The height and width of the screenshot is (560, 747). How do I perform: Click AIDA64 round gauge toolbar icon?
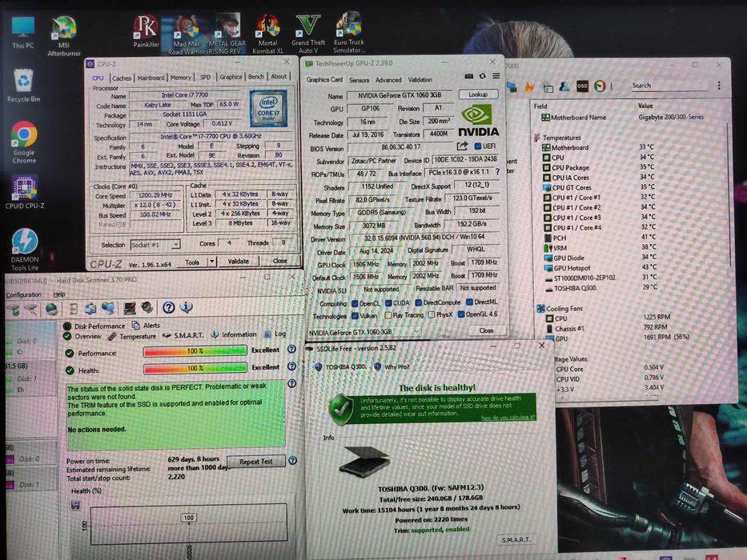point(600,86)
